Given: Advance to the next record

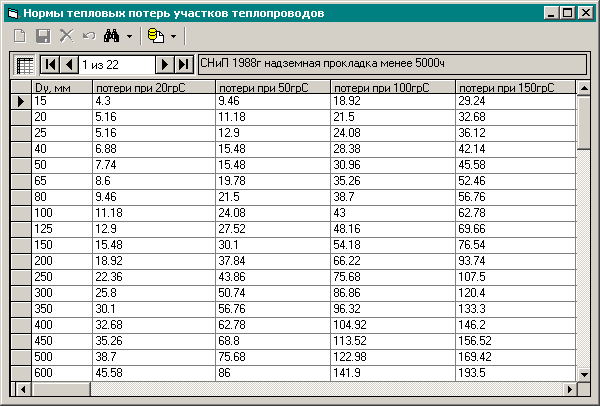Looking at the screenshot, I should tap(165, 65).
